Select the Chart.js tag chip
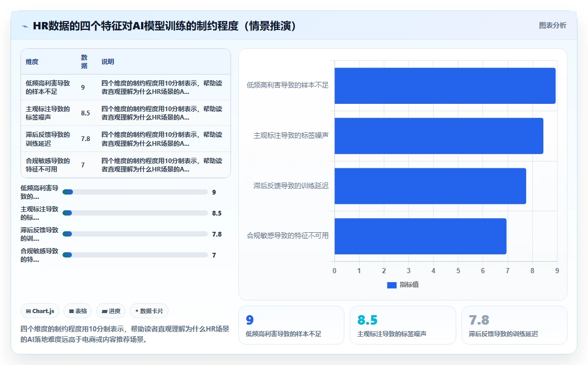This screenshot has width=588, height=365. point(40,311)
